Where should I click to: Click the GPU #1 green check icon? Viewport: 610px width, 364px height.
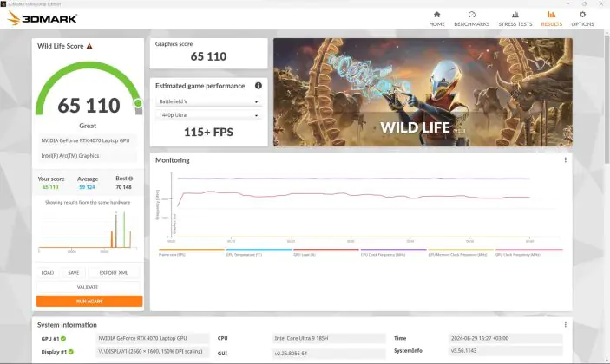[x=63, y=338]
